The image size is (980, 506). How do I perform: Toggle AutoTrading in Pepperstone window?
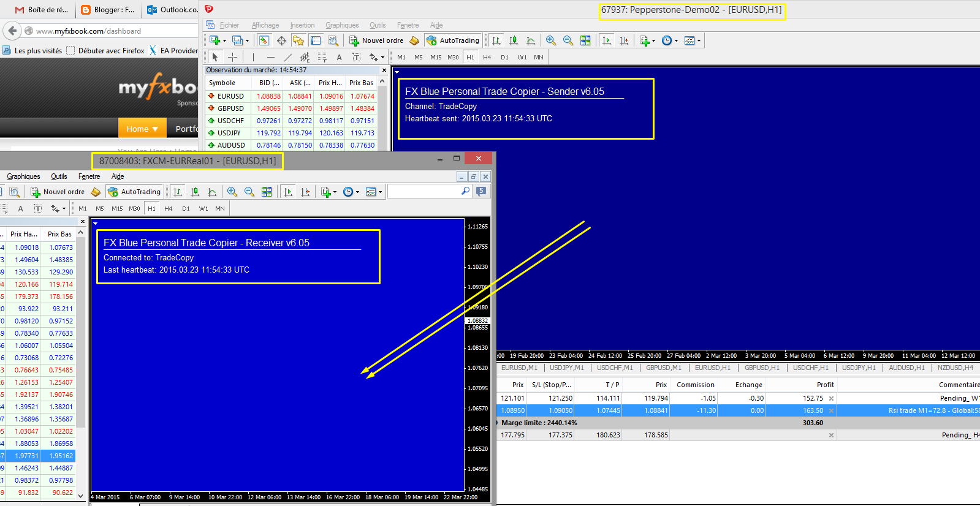452,40
